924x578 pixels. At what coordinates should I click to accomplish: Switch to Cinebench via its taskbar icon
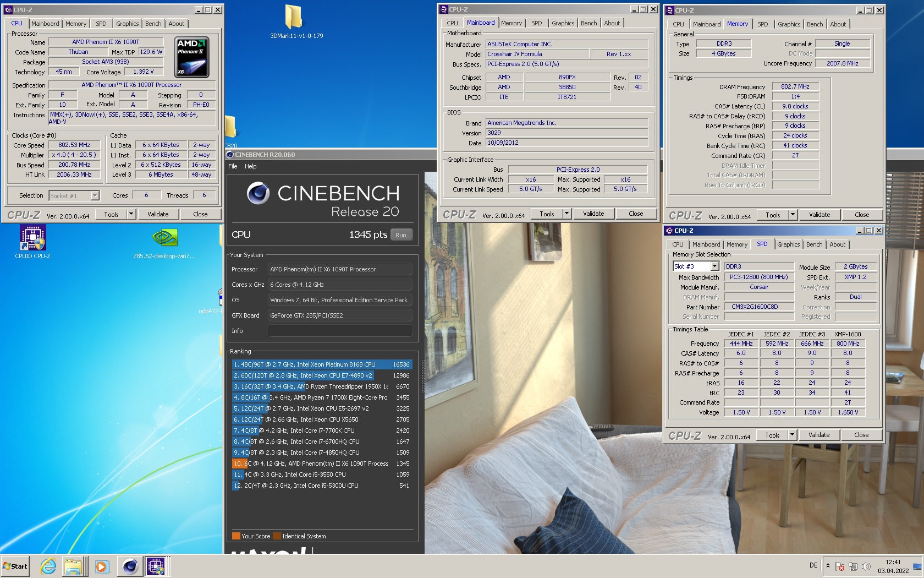(x=130, y=566)
